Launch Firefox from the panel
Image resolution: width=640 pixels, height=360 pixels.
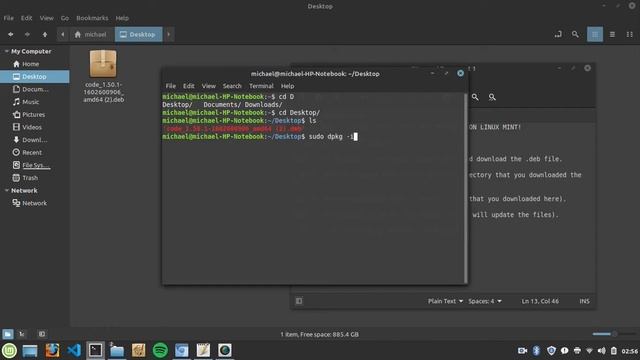tap(52, 351)
